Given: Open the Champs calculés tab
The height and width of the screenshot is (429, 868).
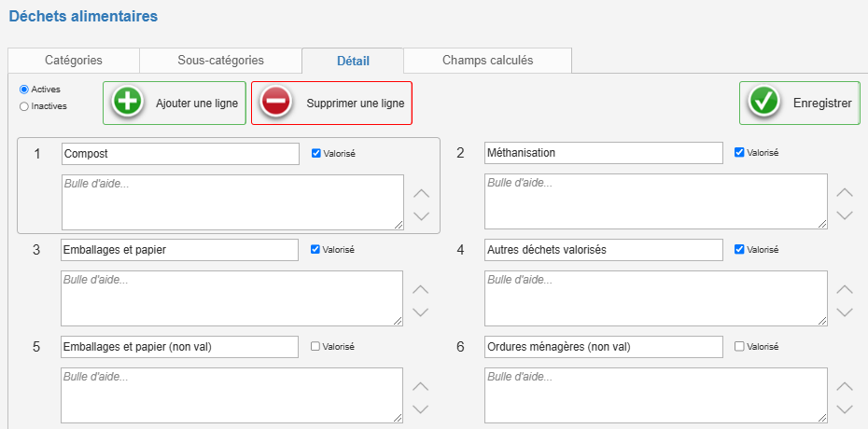Looking at the screenshot, I should pos(488,61).
